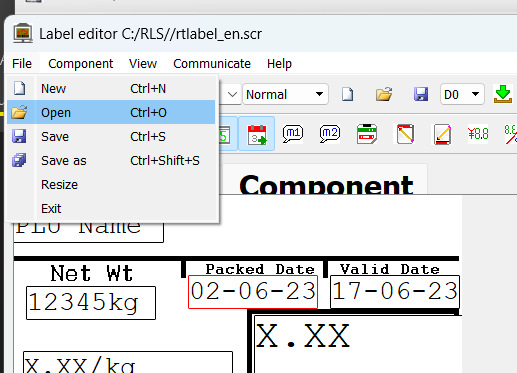This screenshot has width=517, height=373.
Task: Click the Valid Date label text
Action: (x=390, y=269)
